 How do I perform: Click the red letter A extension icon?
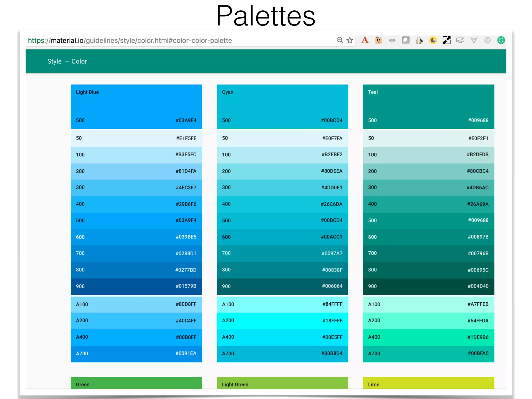pos(365,40)
